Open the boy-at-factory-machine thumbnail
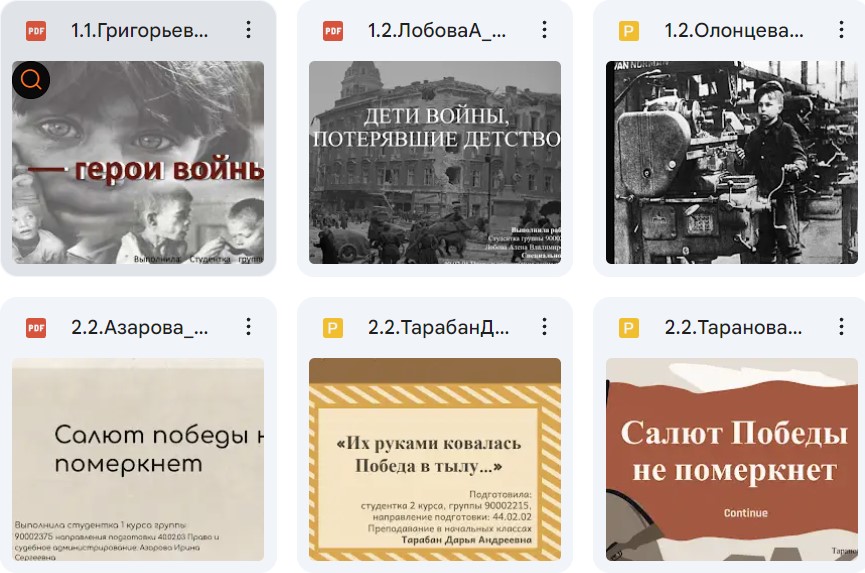The height and width of the screenshot is (573, 865). point(731,162)
